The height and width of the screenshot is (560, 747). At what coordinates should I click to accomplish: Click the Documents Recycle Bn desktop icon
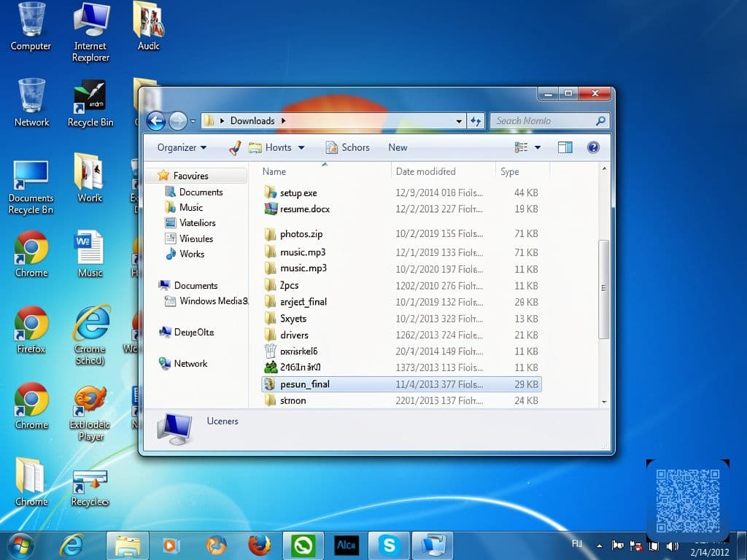(x=31, y=187)
